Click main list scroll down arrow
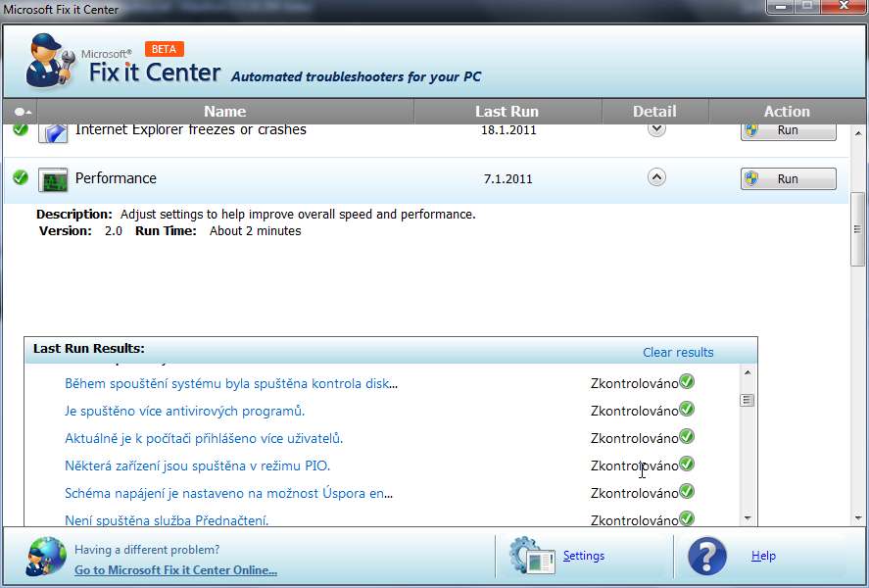869x588 pixels. (x=858, y=518)
